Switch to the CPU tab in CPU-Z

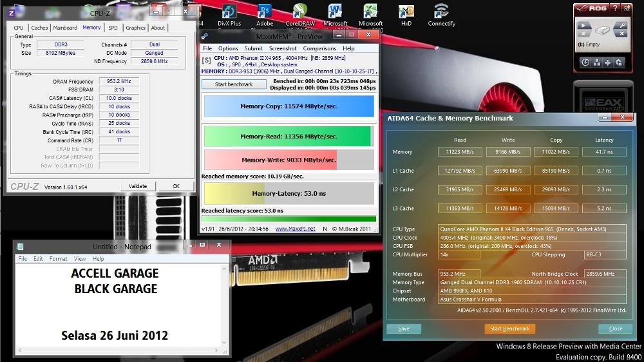click(x=19, y=28)
